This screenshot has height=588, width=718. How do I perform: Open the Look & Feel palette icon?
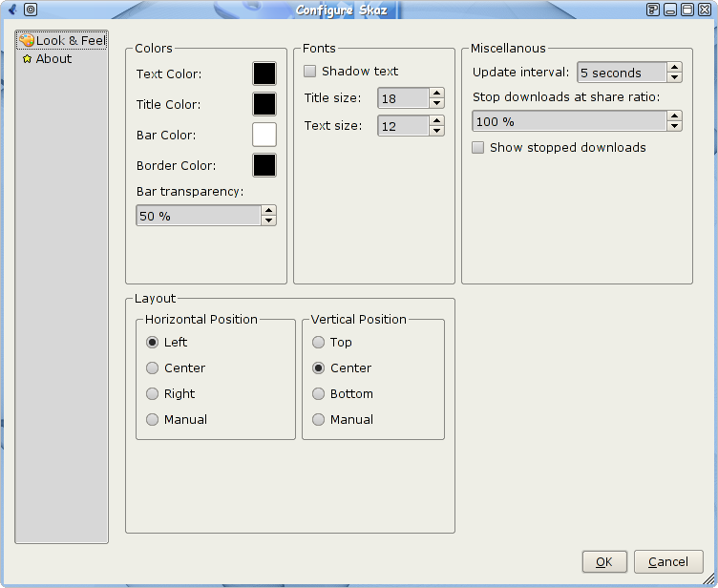point(27,40)
